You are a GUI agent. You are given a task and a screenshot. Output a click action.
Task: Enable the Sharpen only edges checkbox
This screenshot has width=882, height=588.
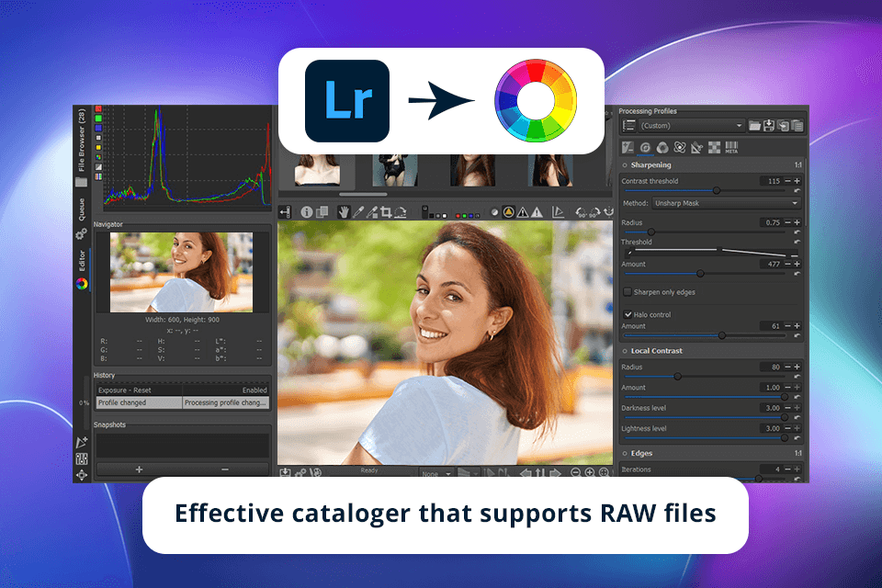[628, 292]
